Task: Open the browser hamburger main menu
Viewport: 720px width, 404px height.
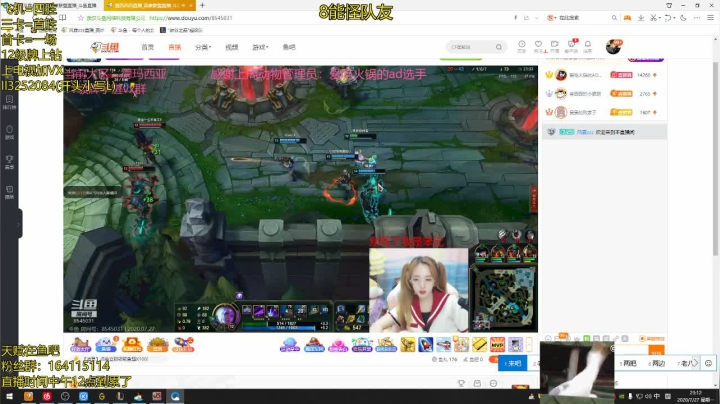Action: click(x=710, y=17)
